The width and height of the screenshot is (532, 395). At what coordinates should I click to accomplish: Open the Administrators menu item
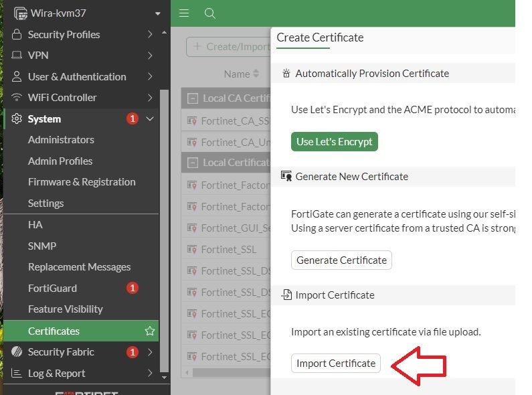[x=61, y=140]
